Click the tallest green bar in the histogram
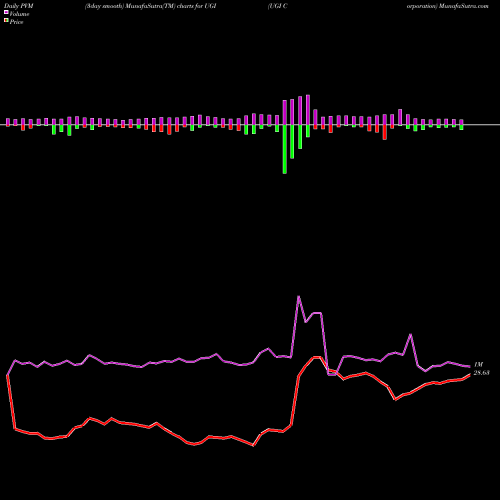 pos(285,149)
